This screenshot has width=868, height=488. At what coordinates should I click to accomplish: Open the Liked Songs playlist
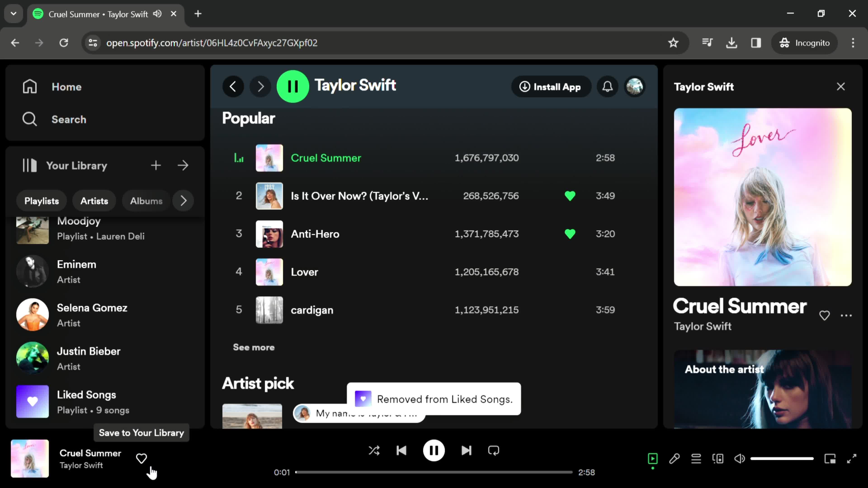pyautogui.click(x=104, y=402)
